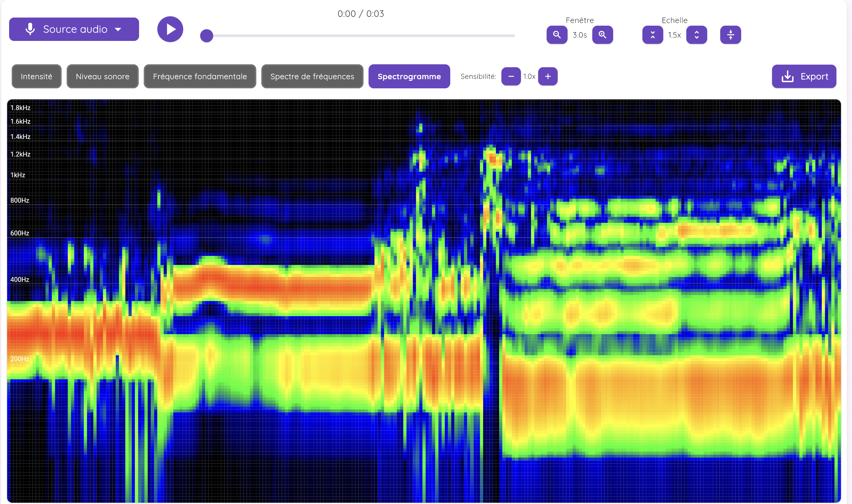Image resolution: width=852 pixels, height=504 pixels.
Task: Click the 1.4kHz frequency label
Action: tap(20, 136)
